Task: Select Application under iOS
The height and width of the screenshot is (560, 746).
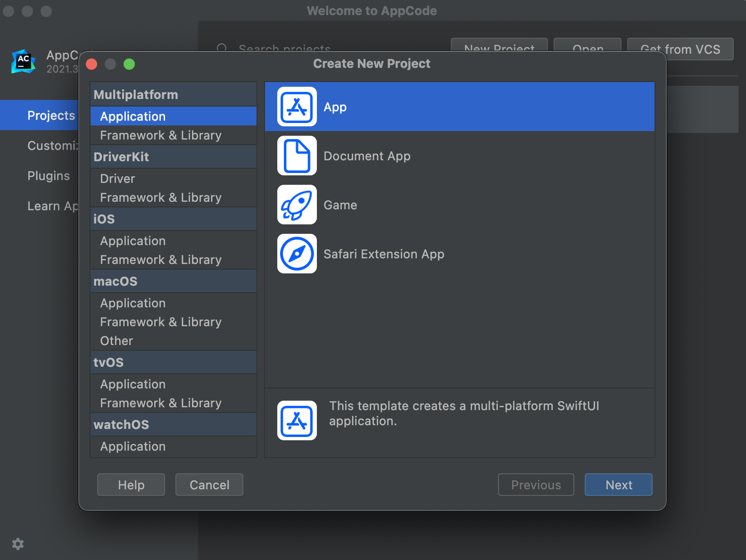Action: click(x=174, y=240)
